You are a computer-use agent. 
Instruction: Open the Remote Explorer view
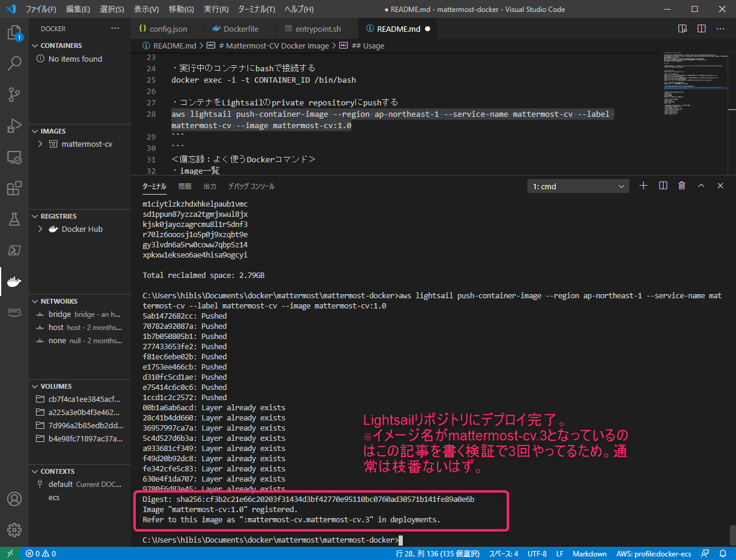(14, 158)
